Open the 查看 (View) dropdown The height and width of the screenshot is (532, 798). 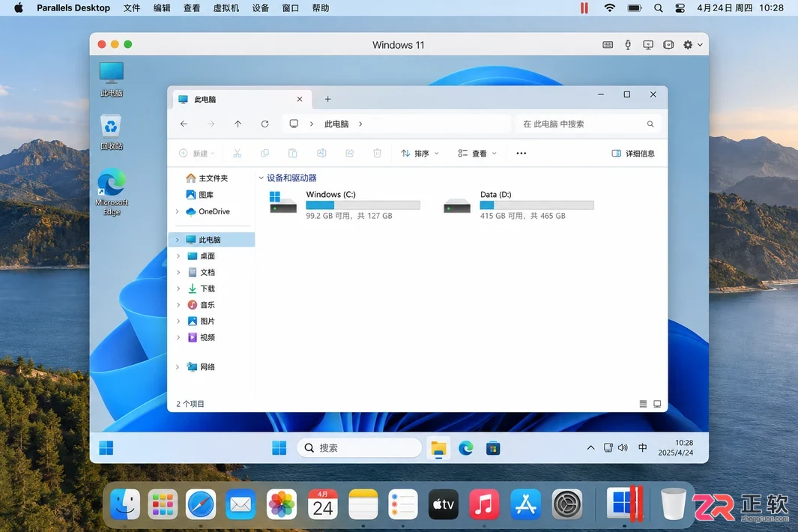tap(477, 154)
